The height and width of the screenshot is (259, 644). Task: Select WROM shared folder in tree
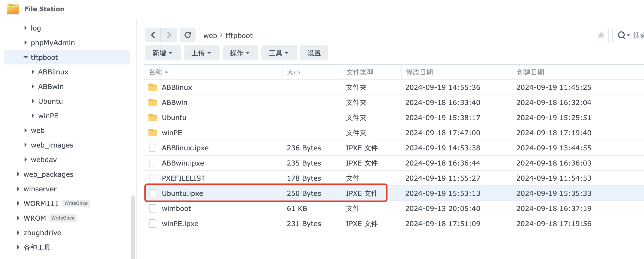(34, 218)
